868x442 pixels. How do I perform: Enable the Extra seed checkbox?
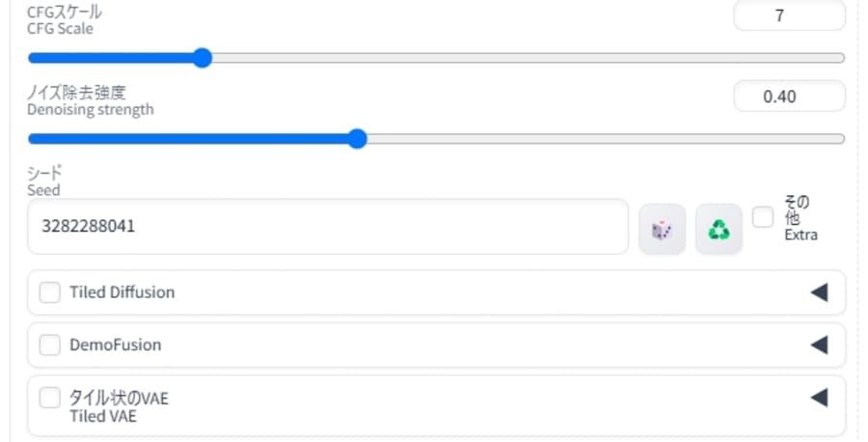pos(763,217)
